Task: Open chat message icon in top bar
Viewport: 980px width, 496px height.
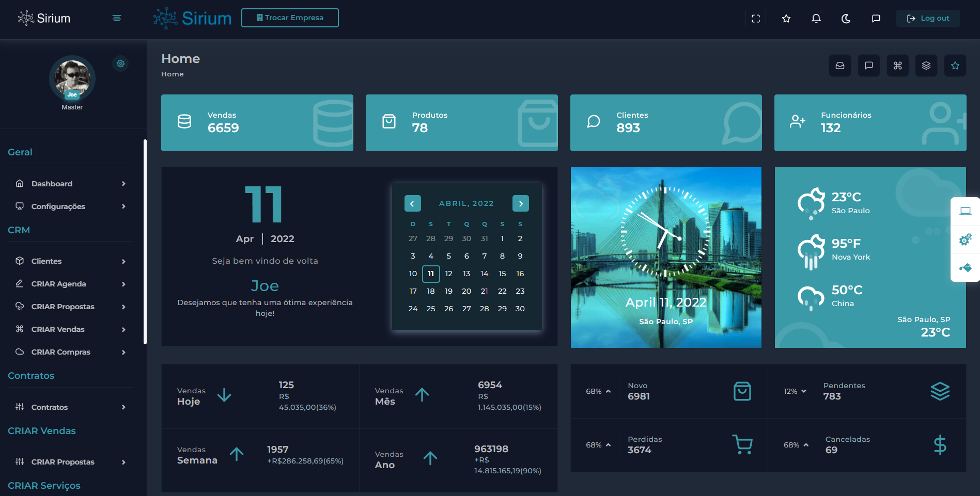Action: [876, 19]
